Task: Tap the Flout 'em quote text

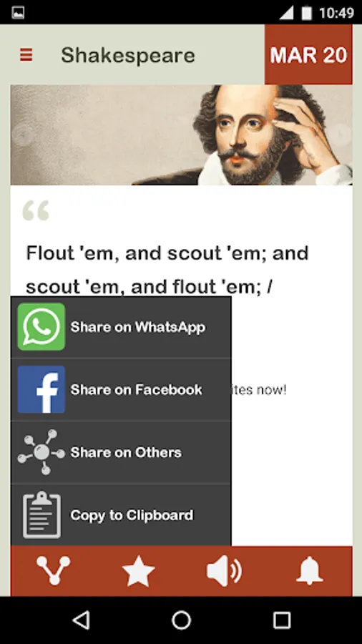Action: click(167, 270)
